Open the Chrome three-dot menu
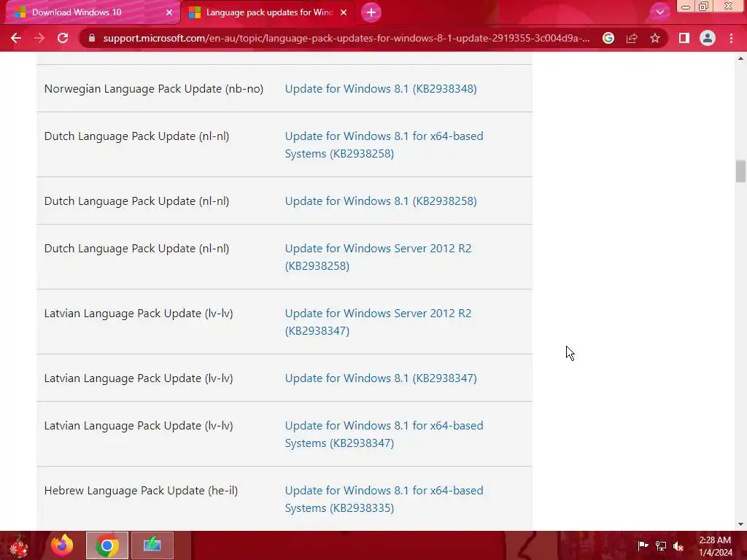 click(x=731, y=38)
